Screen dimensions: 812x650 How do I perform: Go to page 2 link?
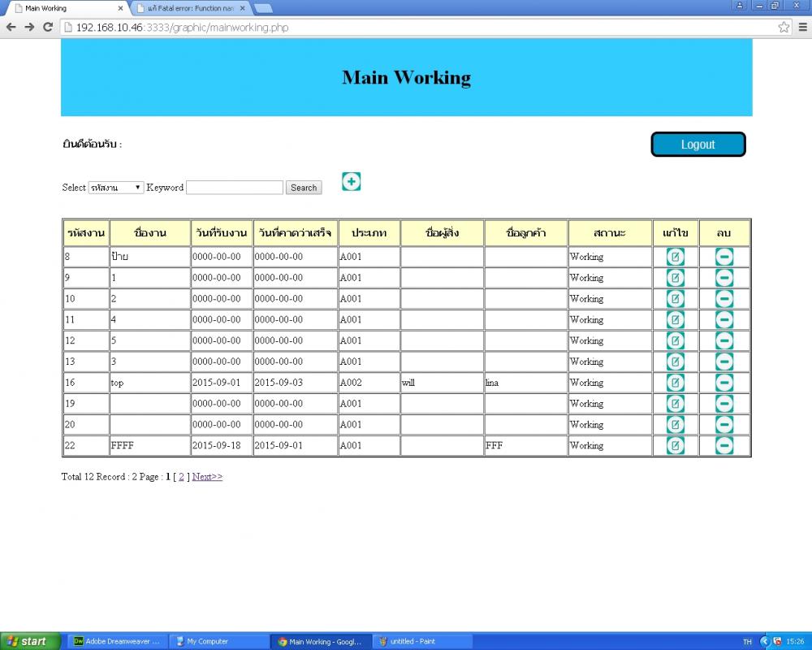click(x=181, y=476)
